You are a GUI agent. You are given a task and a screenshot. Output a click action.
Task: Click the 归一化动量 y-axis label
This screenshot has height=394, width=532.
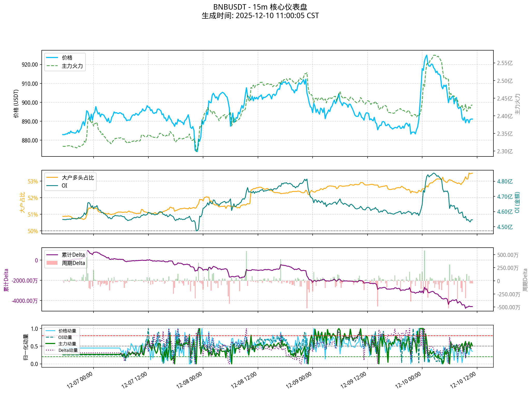(x=26, y=347)
